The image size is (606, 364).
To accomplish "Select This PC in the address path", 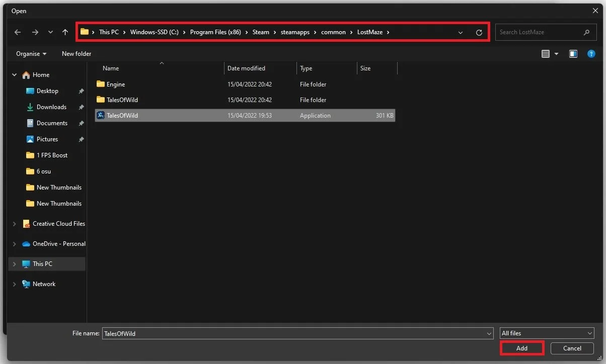I will [x=109, y=32].
